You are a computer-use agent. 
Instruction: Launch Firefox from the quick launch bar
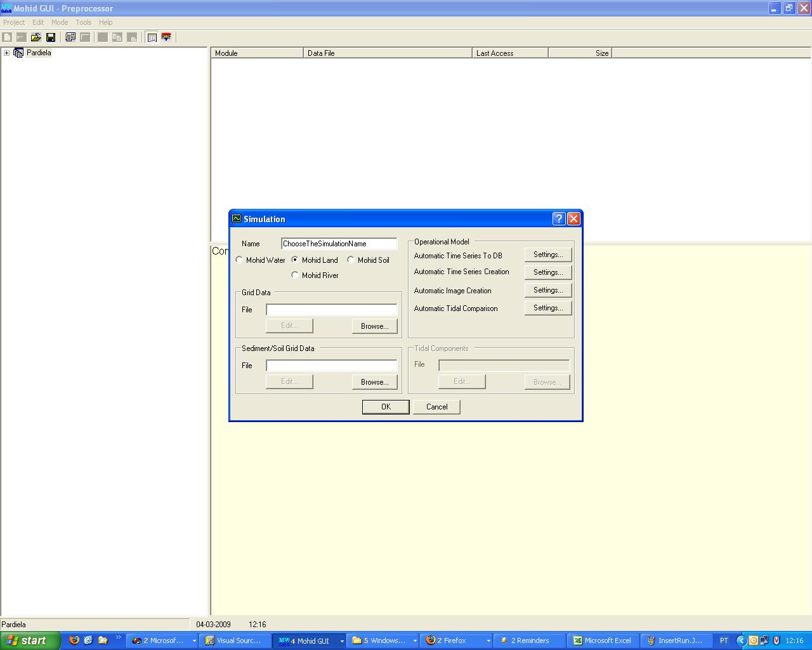pyautogui.click(x=74, y=640)
